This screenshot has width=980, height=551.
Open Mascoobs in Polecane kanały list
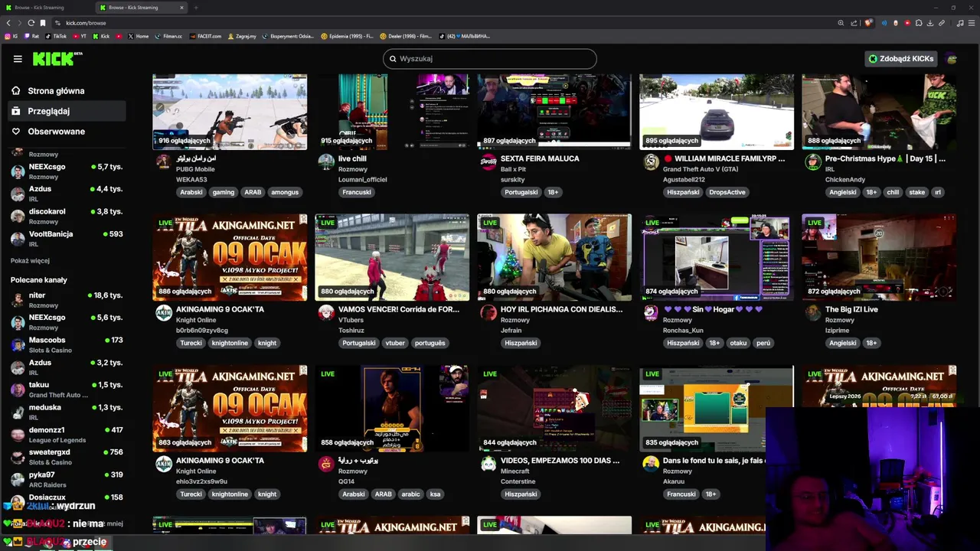67,344
